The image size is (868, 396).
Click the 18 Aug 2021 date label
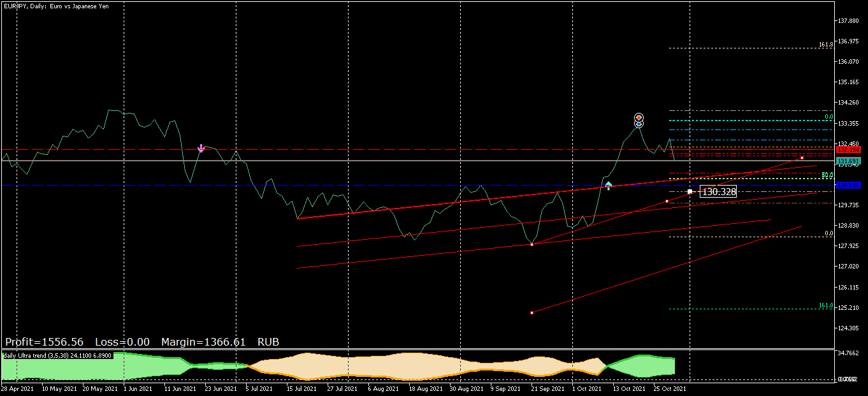(x=424, y=388)
